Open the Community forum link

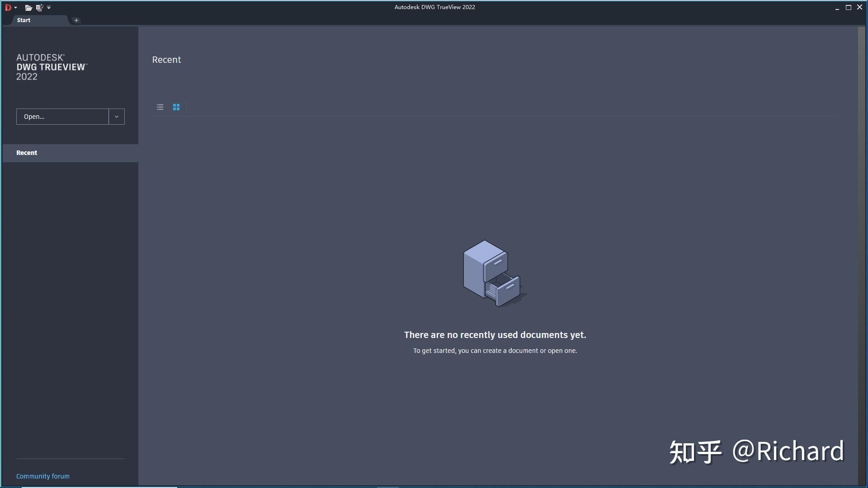click(43, 476)
